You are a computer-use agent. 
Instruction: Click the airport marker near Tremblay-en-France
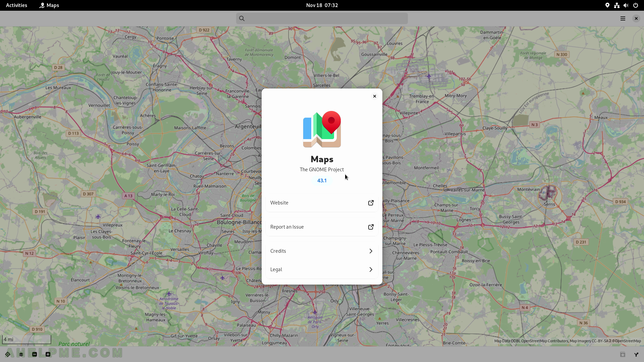(x=429, y=76)
